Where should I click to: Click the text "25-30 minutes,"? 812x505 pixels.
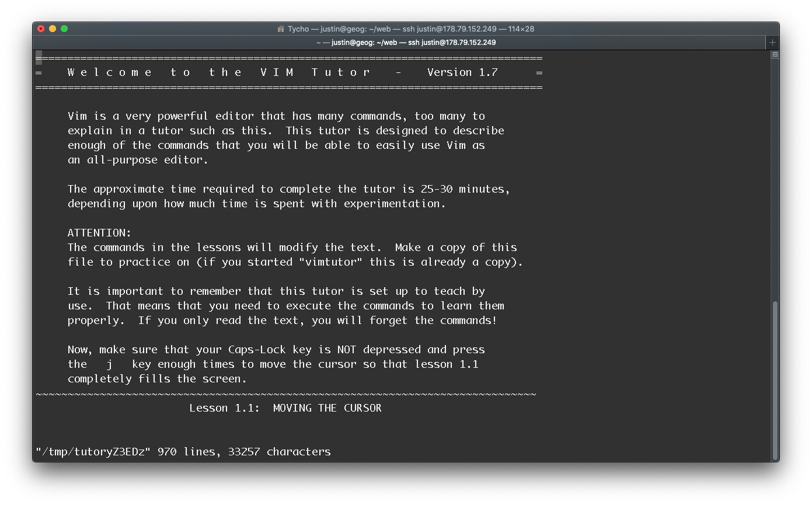465,189
